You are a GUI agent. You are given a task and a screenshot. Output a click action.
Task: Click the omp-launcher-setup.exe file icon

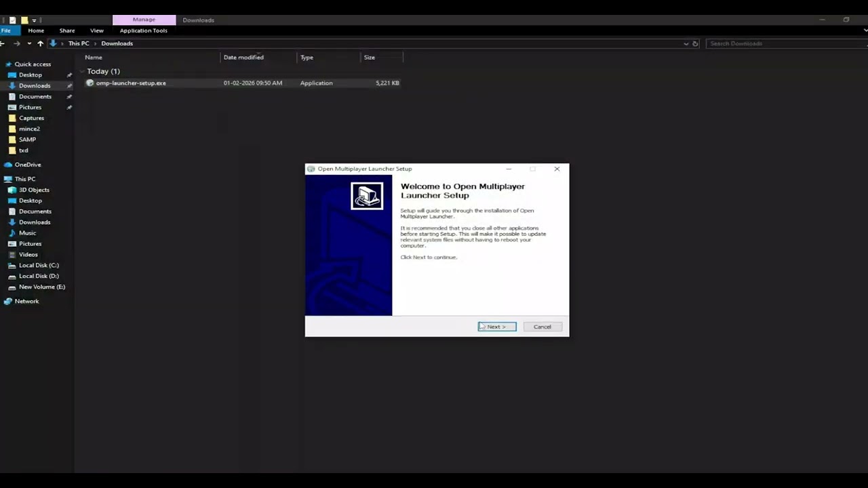point(90,83)
